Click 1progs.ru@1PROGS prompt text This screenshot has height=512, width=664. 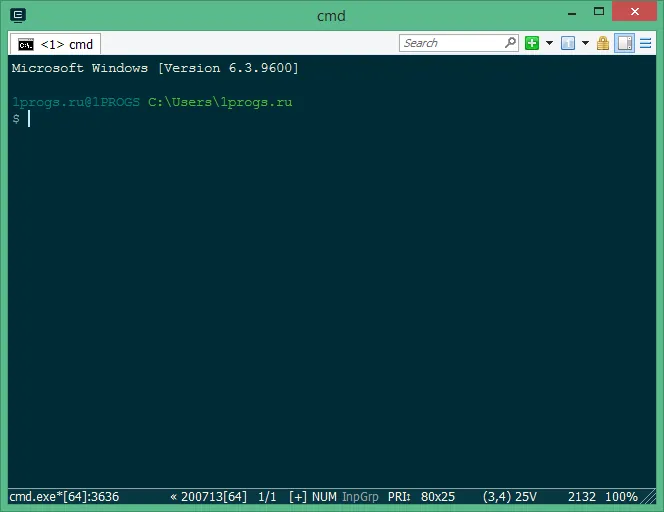[76, 102]
